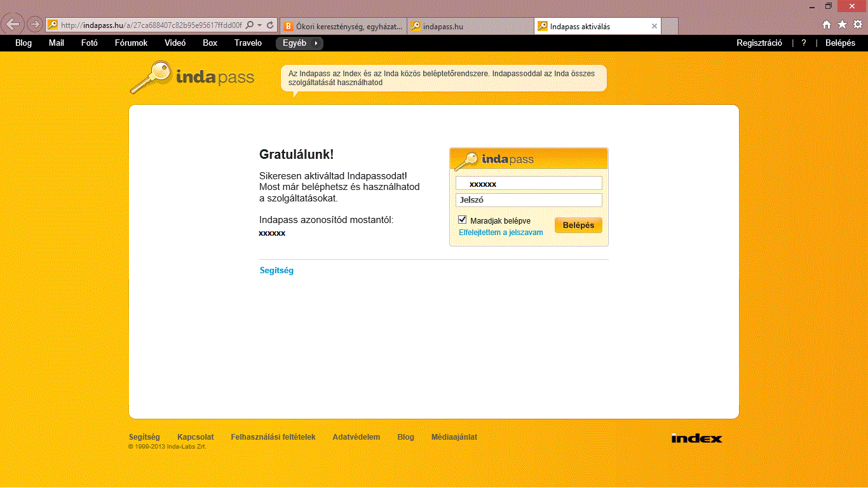
Task: Open Fotó in top navigation
Action: tap(90, 43)
